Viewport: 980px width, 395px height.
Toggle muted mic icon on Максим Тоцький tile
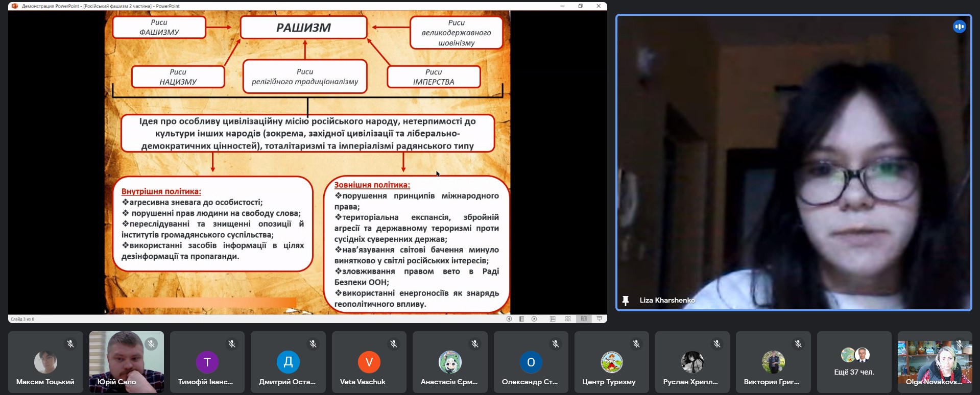[70, 344]
